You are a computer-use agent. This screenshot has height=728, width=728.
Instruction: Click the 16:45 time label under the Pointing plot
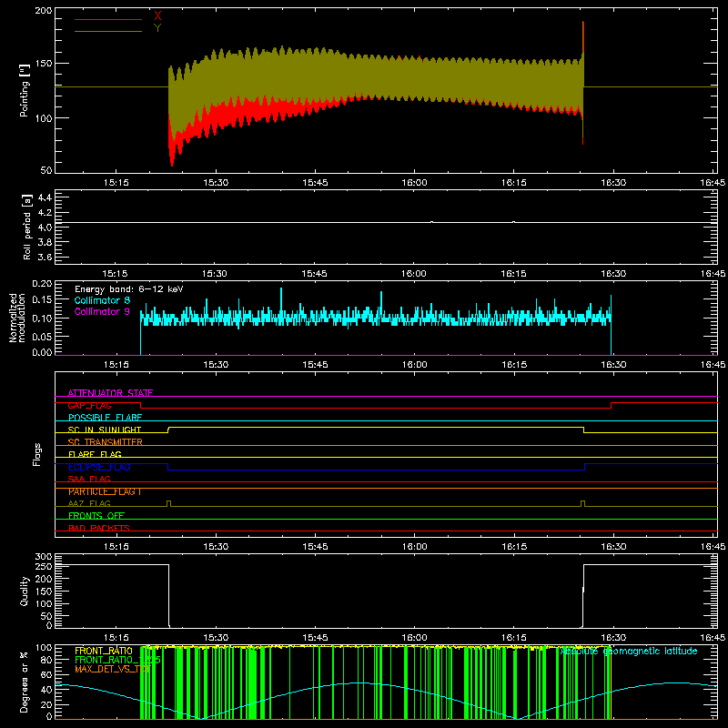coord(713,183)
